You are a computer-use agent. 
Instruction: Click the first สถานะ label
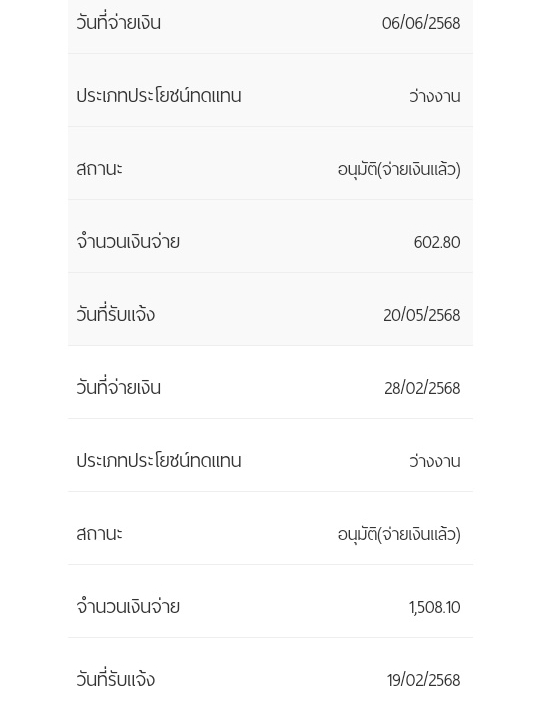(x=100, y=169)
